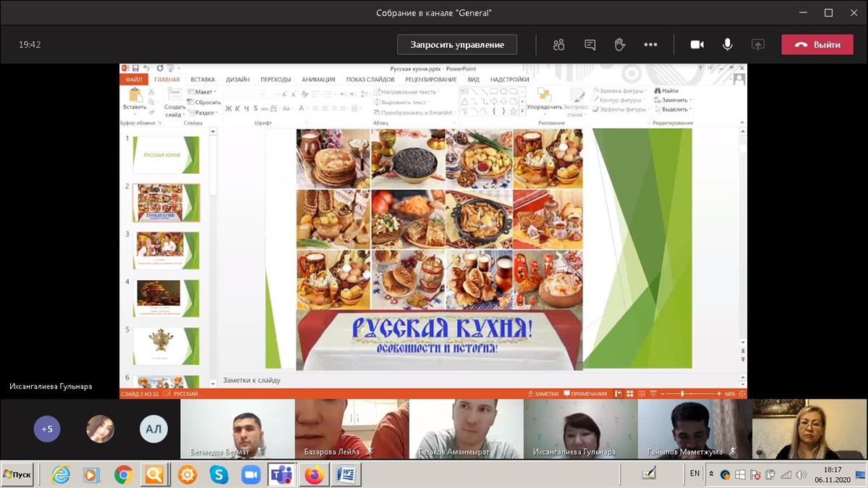Leave the meeting with Выйти button
Screen dimensions: 868x488
pos(817,45)
